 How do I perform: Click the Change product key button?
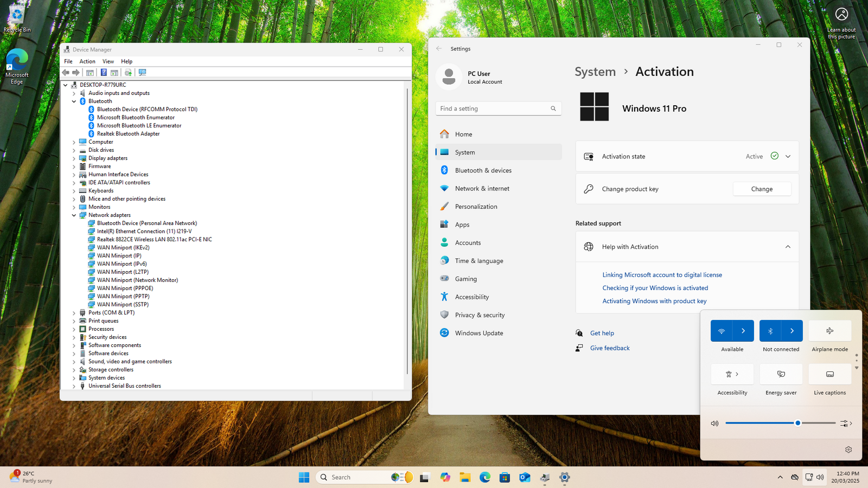[x=762, y=189]
